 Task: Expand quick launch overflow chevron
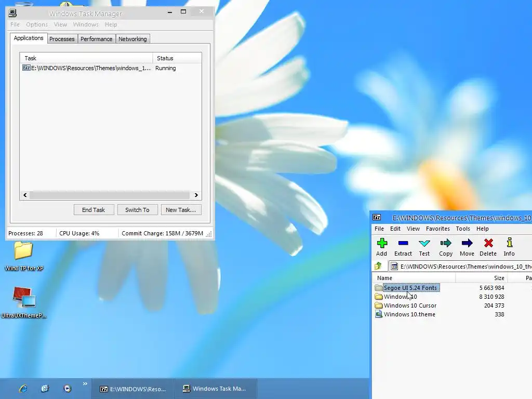click(85, 384)
